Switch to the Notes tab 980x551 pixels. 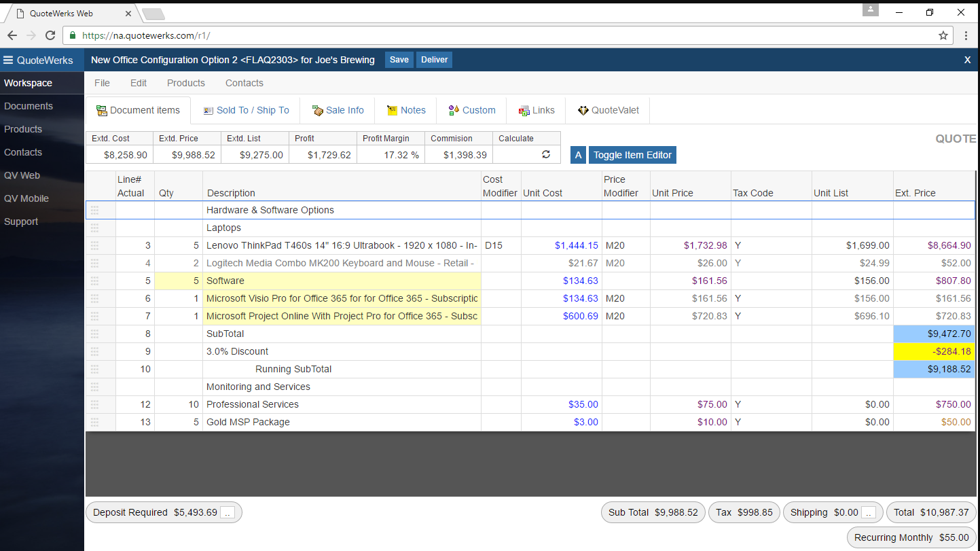[406, 110]
